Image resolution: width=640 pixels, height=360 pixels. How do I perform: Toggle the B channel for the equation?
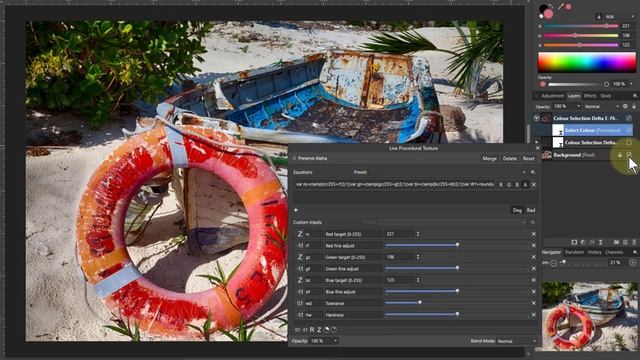pyautogui.click(x=517, y=185)
